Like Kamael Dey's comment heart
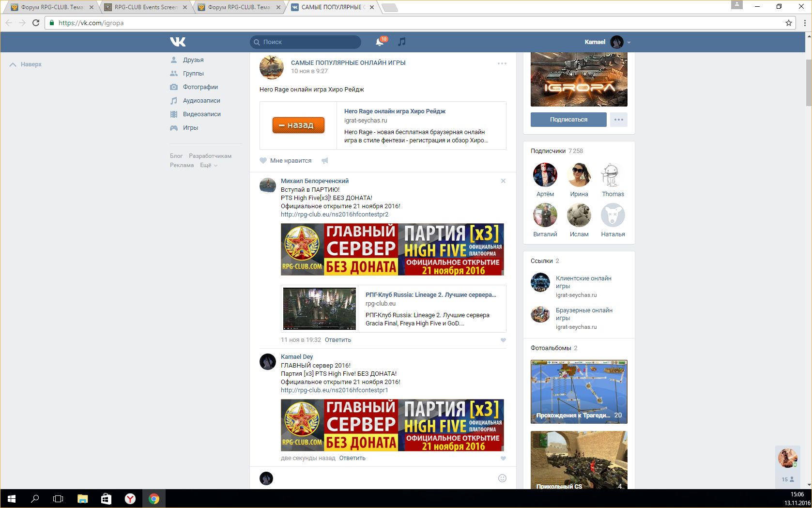Screen dimensions: 812x508 click(503, 458)
